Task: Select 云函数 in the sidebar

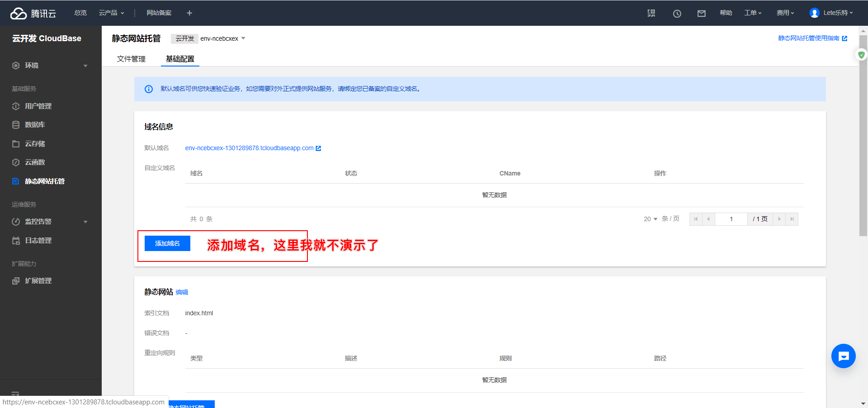Action: coord(35,162)
